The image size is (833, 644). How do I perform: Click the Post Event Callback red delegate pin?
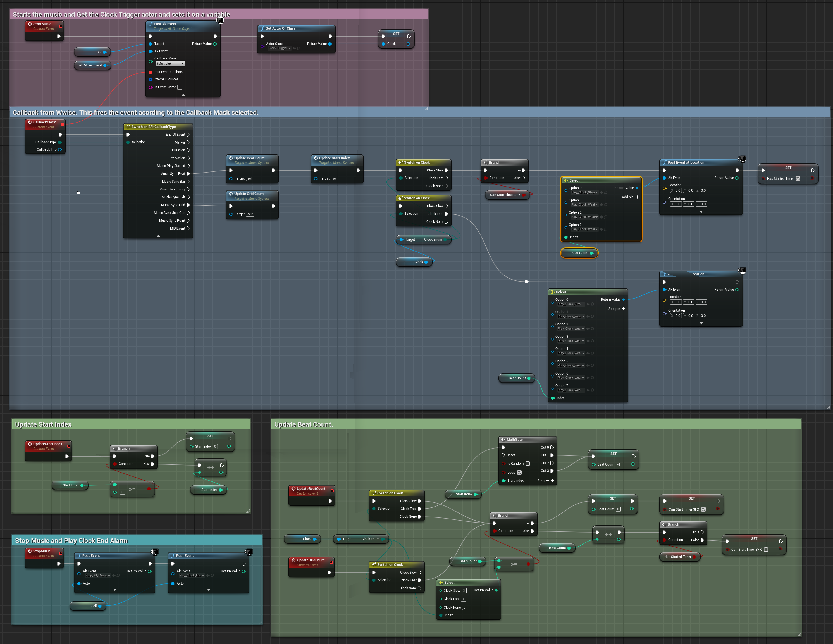pyautogui.click(x=150, y=72)
